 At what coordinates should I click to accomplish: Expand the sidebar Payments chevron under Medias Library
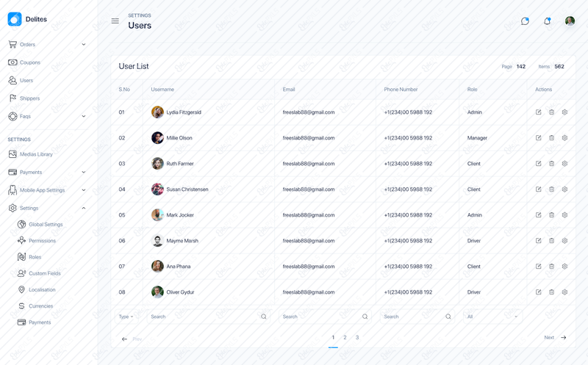point(84,172)
